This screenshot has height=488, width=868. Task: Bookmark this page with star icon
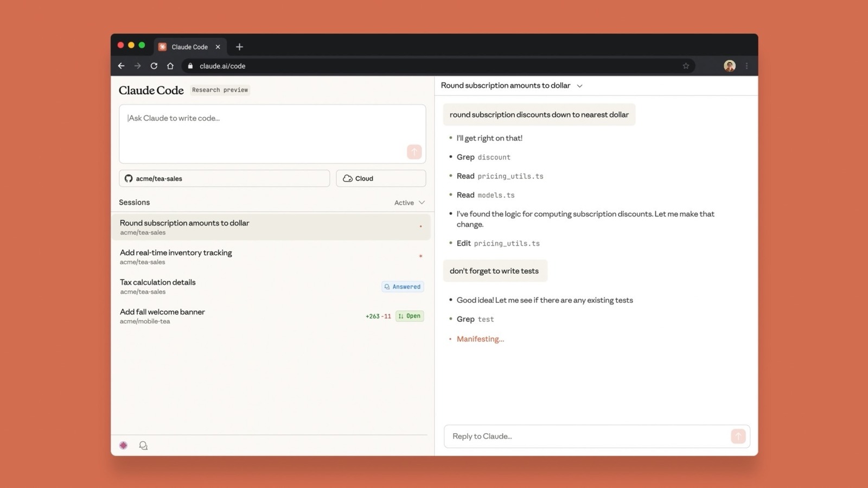(x=686, y=66)
